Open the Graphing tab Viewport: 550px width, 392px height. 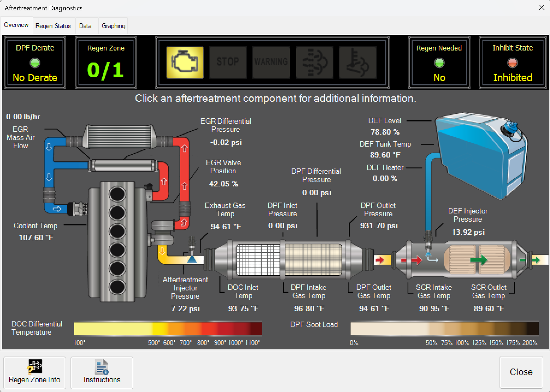click(x=113, y=25)
